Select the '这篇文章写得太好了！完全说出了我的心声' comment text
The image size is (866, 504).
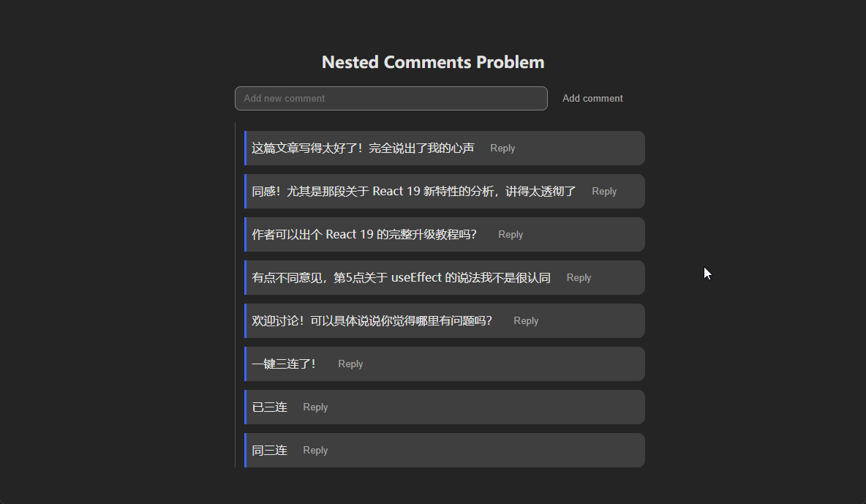(363, 148)
